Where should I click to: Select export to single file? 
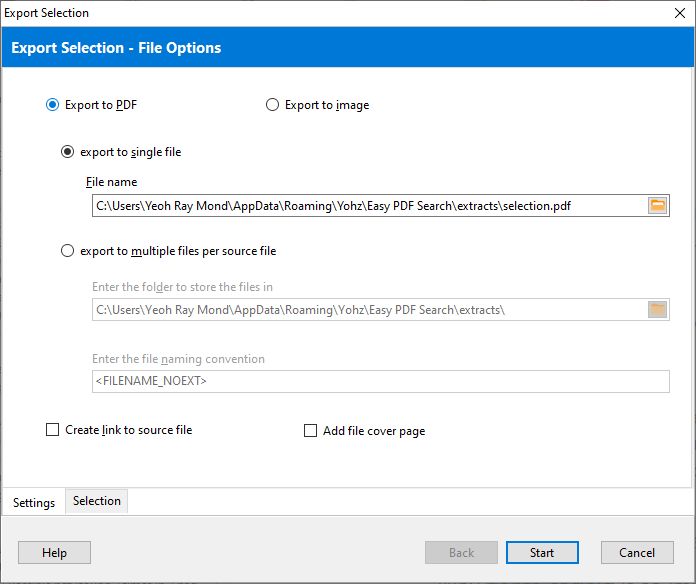[68, 152]
